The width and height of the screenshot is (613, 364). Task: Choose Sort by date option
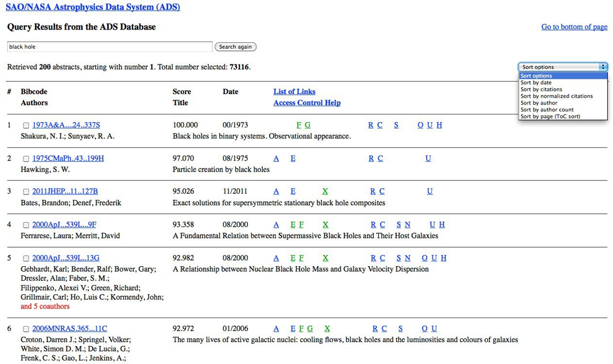[x=536, y=83]
